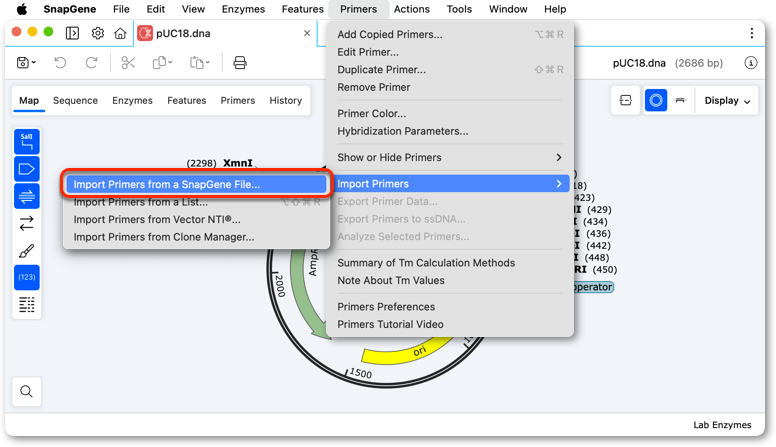
Task: Open Hybridization Parameters...
Action: 450,131
